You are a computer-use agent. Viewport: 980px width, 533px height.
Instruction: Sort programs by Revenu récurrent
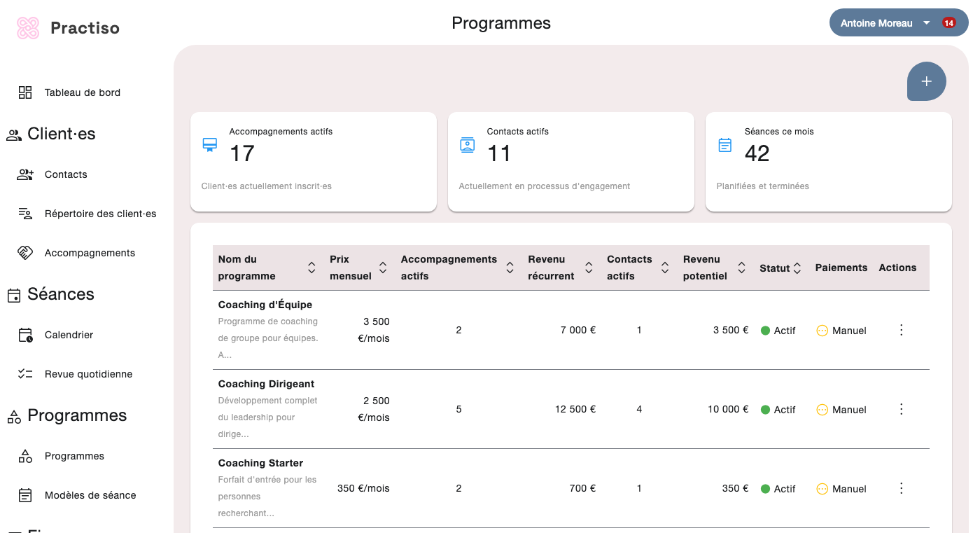(x=589, y=268)
